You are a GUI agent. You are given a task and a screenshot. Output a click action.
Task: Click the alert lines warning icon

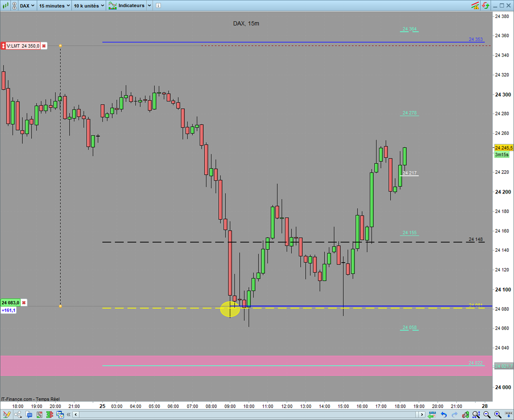click(475, 6)
